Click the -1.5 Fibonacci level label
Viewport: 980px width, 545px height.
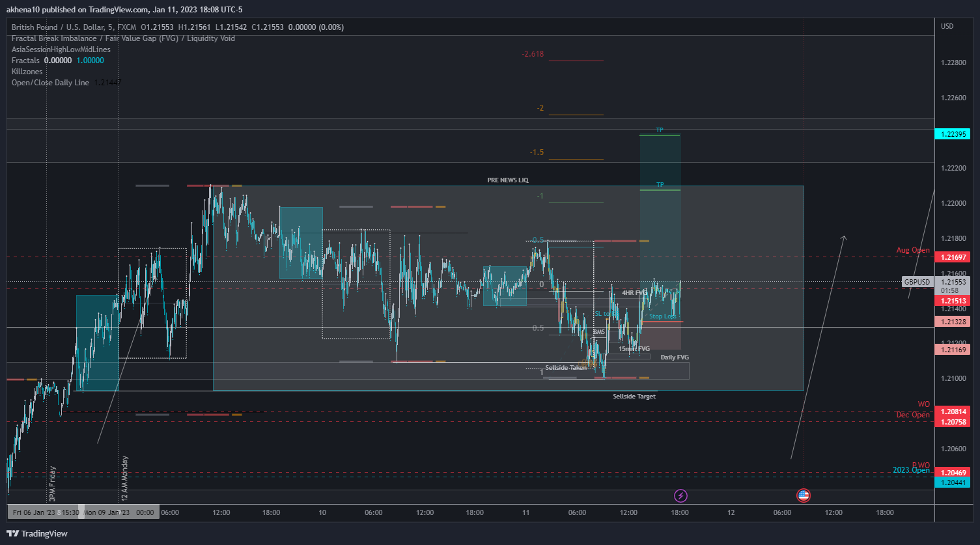tap(537, 152)
